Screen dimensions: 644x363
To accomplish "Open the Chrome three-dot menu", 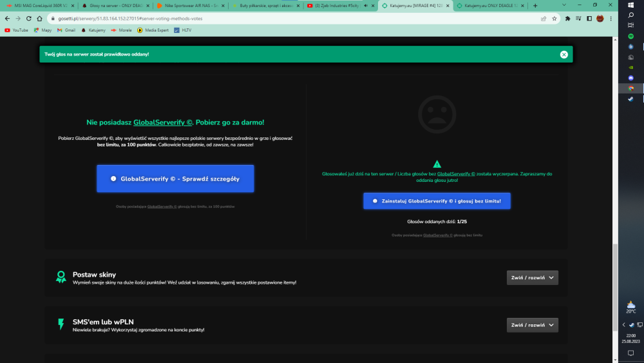I will pyautogui.click(x=611, y=19).
